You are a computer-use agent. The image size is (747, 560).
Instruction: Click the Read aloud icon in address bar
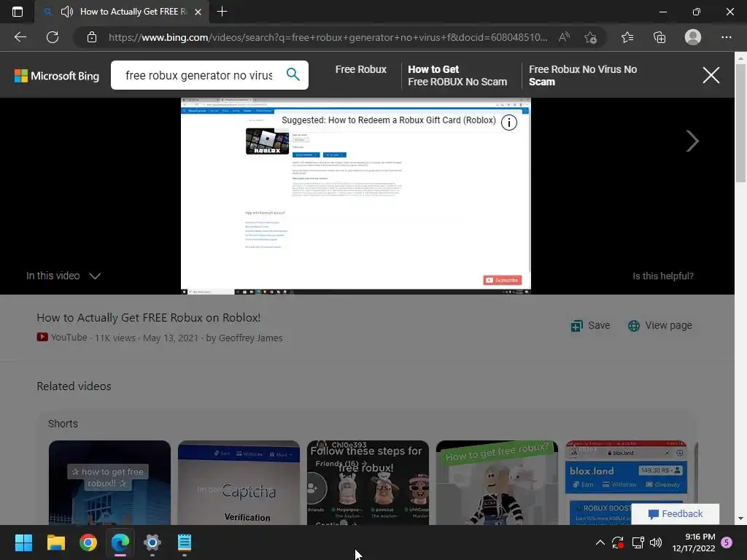click(564, 37)
